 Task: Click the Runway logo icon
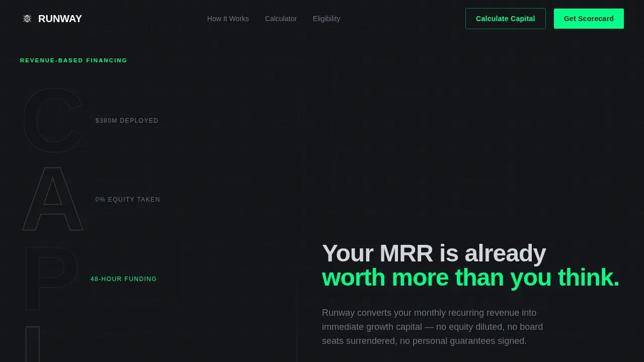coord(27,19)
